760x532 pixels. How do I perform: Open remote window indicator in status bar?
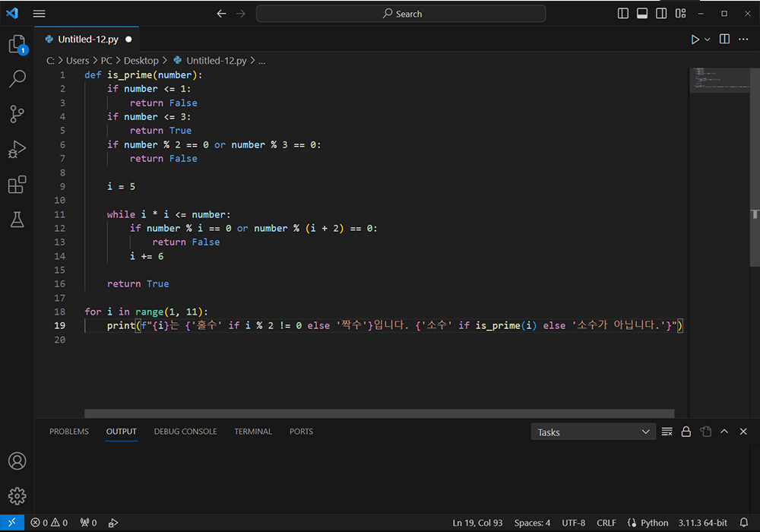[12, 522]
